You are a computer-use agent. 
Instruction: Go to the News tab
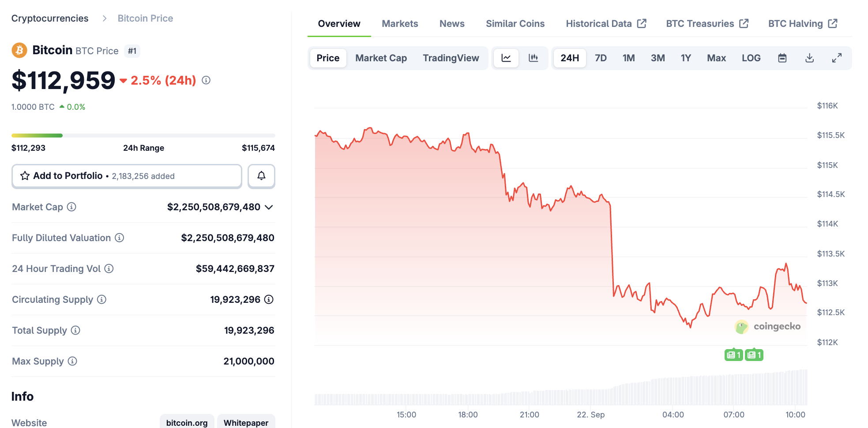(452, 24)
